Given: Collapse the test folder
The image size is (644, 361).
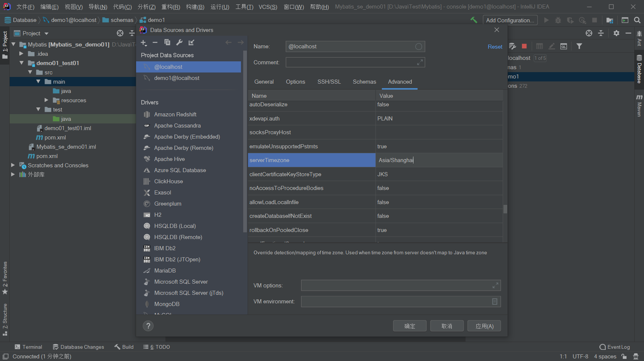Looking at the screenshot, I should tap(38, 109).
